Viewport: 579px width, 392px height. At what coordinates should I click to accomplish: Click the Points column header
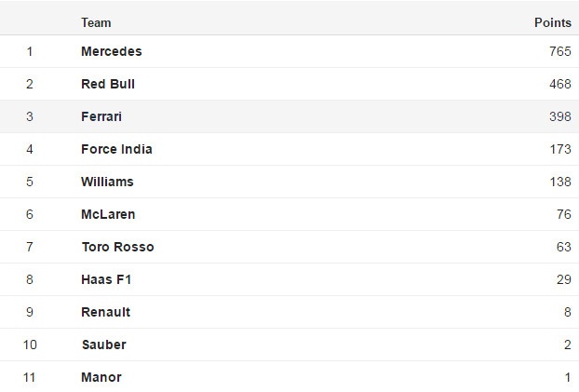pyautogui.click(x=552, y=22)
